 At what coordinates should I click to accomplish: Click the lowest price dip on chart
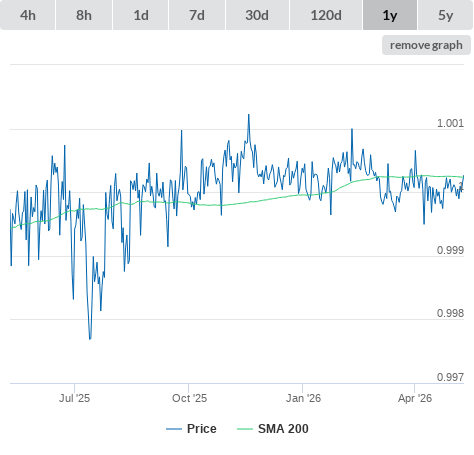tap(90, 339)
